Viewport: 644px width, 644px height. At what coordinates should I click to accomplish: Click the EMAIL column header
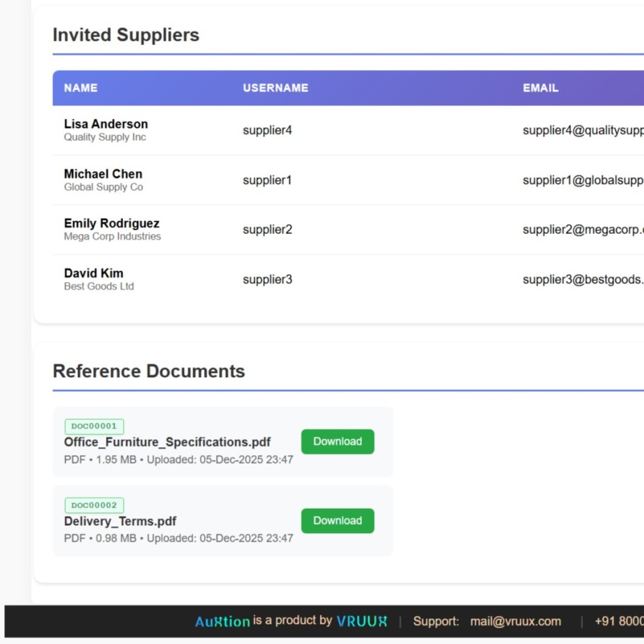pos(540,88)
